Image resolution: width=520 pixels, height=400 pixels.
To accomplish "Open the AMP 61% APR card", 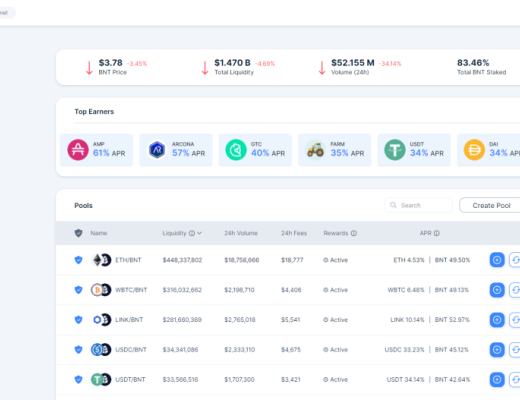I will pyautogui.click(x=97, y=150).
